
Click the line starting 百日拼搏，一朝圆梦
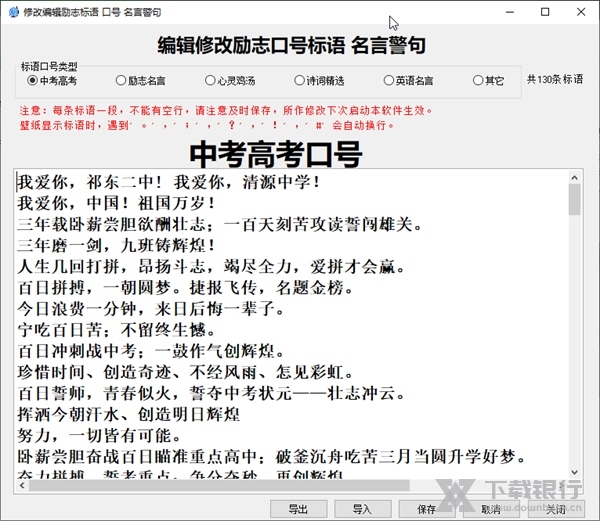(x=185, y=288)
